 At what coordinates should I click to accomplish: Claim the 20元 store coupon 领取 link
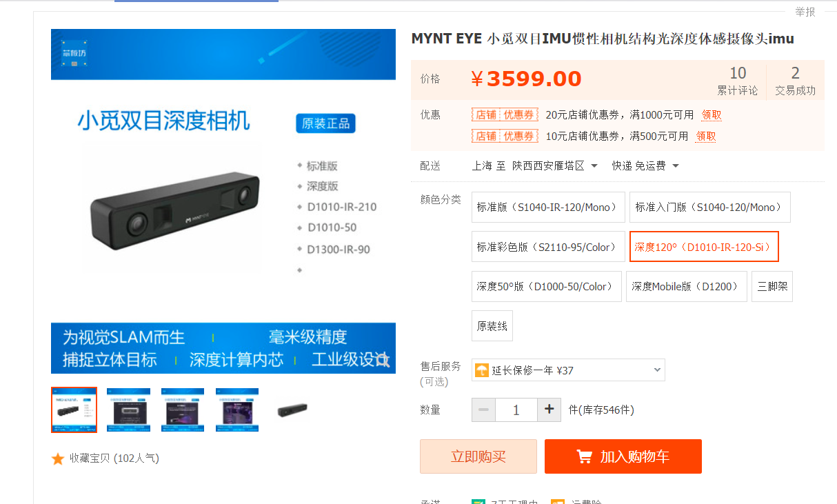[x=712, y=115]
